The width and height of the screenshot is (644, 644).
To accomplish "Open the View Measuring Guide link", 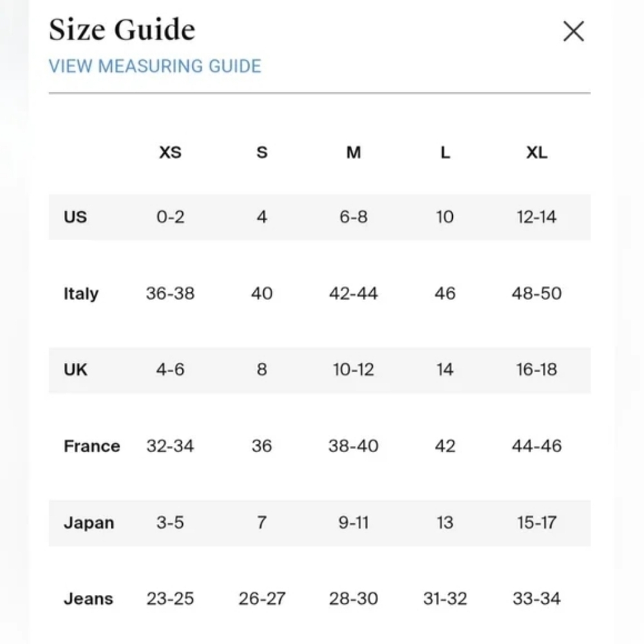I will [155, 66].
